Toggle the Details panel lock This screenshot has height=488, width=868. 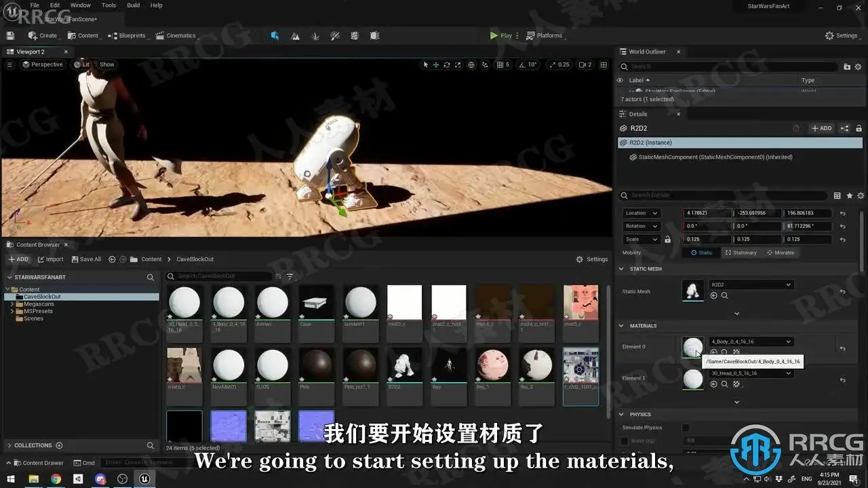[859, 128]
